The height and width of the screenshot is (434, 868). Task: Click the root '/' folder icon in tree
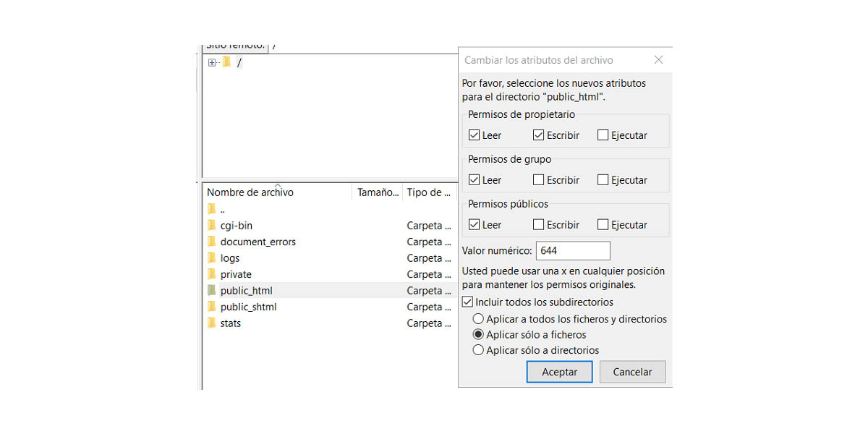pos(227,62)
